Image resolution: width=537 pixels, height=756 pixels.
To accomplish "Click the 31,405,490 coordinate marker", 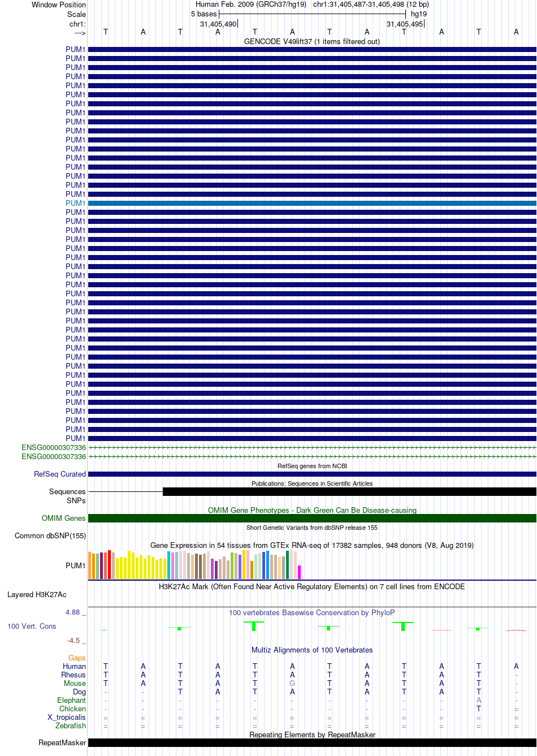I will 218,24.
